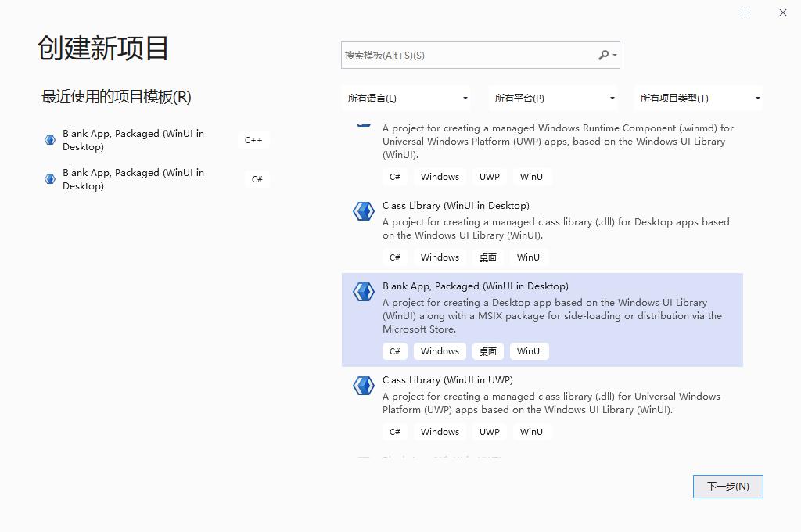Click the C# tag on the selected Blank App template

395,351
